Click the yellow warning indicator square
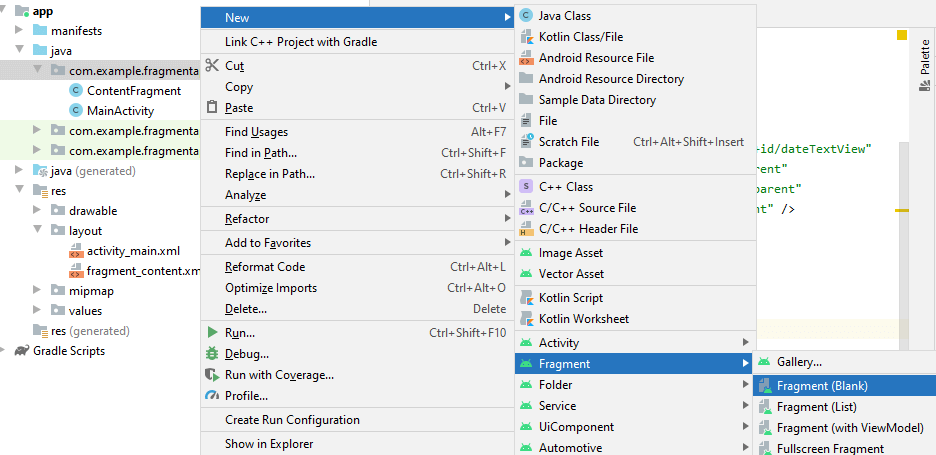 [x=902, y=35]
